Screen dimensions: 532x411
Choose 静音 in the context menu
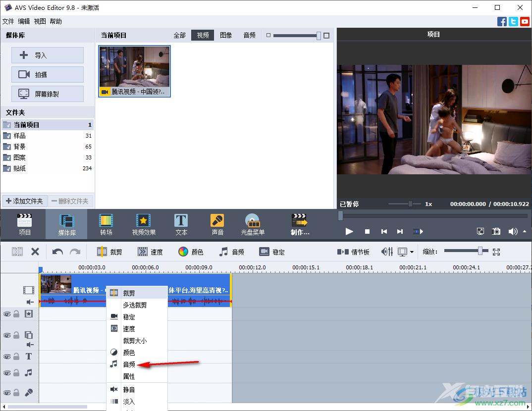pyautogui.click(x=137, y=390)
